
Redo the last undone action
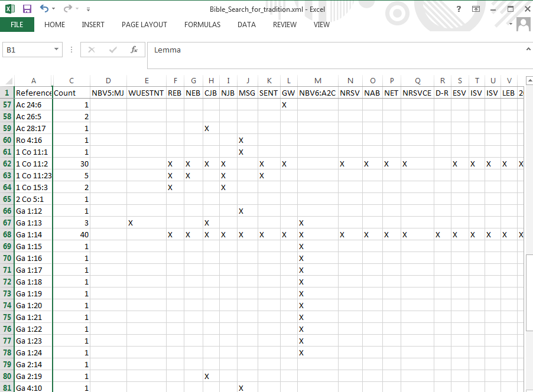click(x=67, y=8)
